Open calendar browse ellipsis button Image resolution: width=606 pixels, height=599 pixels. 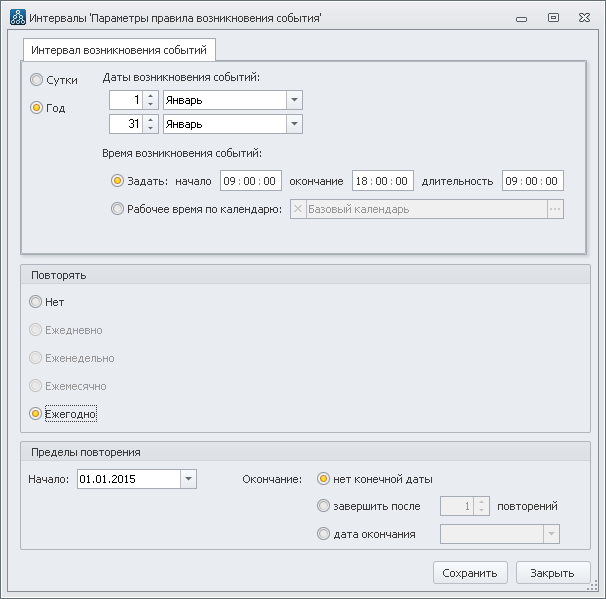[555, 209]
